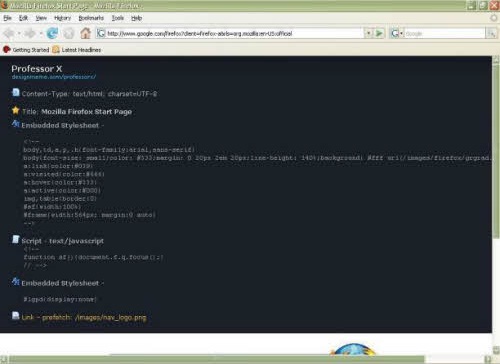Click the horizontal scrollbar thumb
Viewport: 500px width, 364px height.
point(217,359)
